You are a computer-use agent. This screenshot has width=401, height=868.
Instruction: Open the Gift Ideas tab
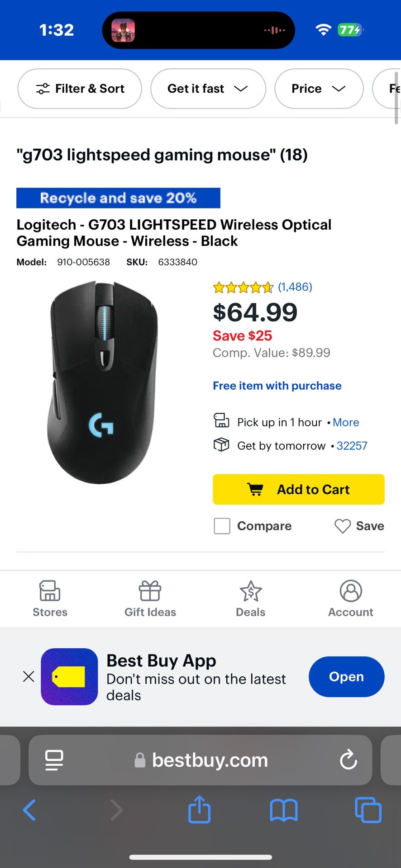pos(150,599)
